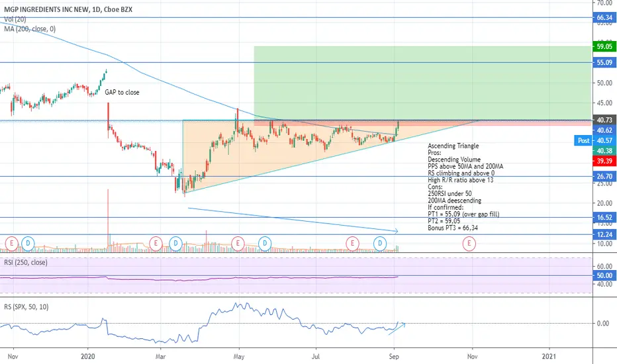This screenshot has height=364, width=617.
Task: Open the May 2020 earnings marker
Action: 238,244
